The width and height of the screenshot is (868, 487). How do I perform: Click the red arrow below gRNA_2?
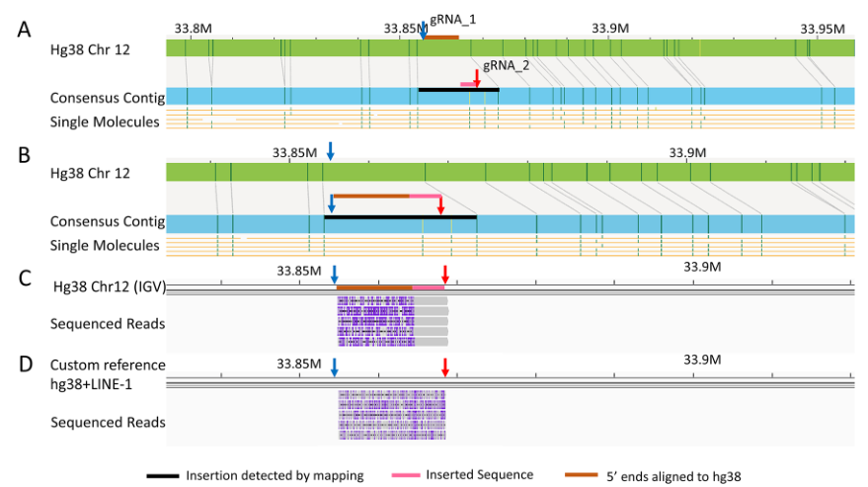pos(477,79)
